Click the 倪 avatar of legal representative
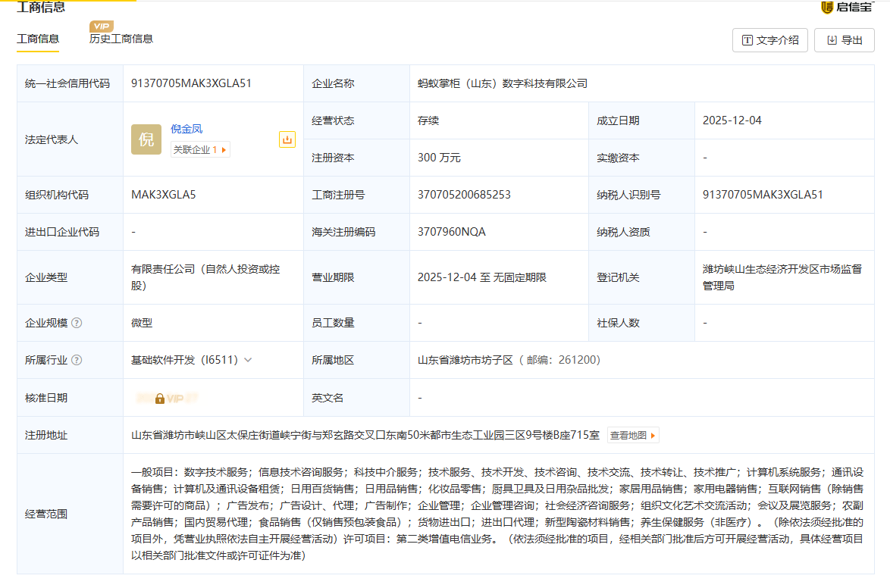The width and height of the screenshot is (890, 588). [146, 139]
